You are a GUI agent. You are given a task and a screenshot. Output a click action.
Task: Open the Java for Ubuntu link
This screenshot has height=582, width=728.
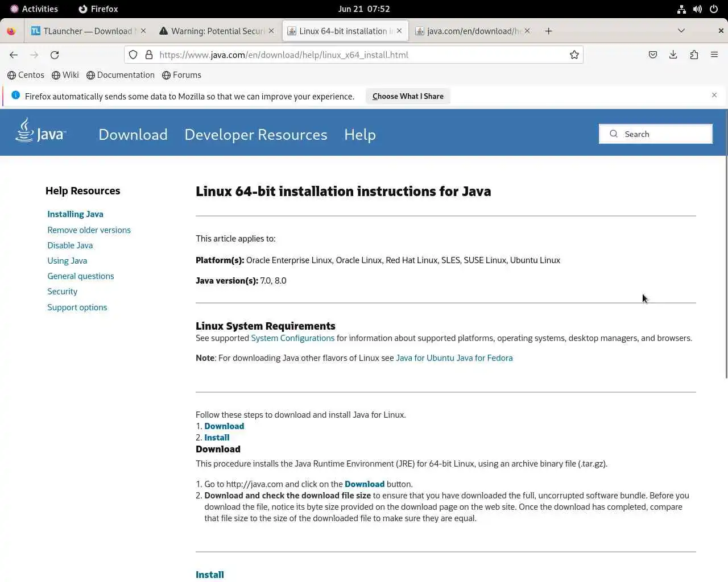click(x=425, y=358)
